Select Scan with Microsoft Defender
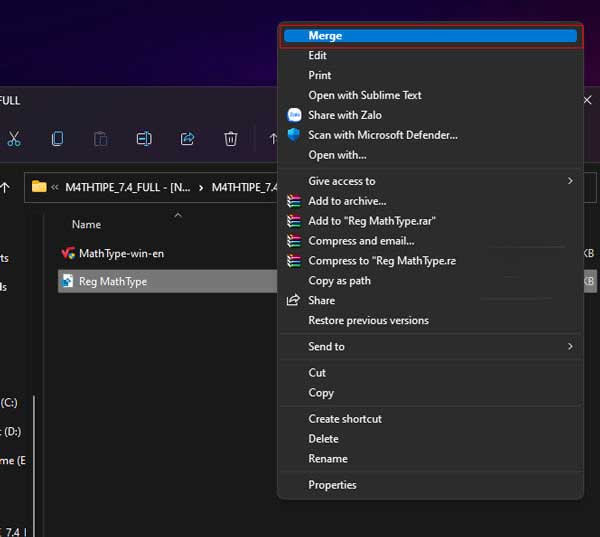Image resolution: width=600 pixels, height=537 pixels. (430, 135)
